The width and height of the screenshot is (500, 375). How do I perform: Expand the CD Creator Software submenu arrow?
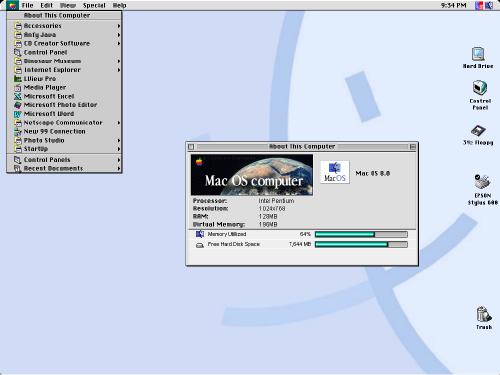point(119,44)
